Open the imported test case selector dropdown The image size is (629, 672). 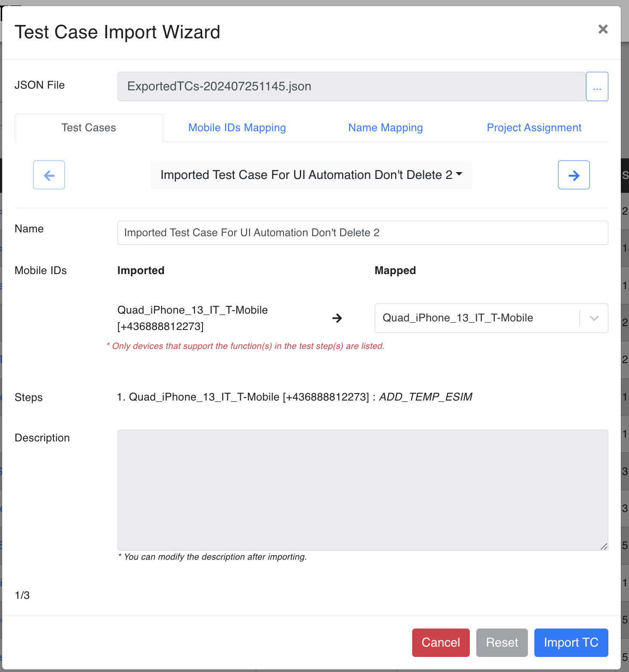point(311,175)
